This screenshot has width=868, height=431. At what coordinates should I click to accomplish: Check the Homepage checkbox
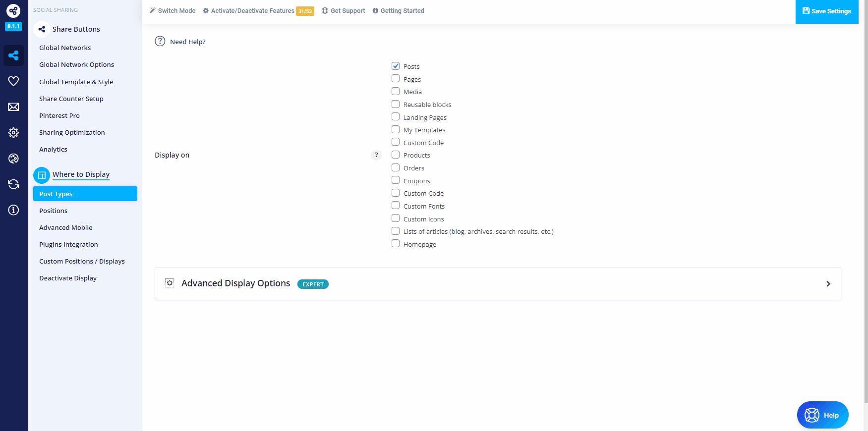click(396, 244)
